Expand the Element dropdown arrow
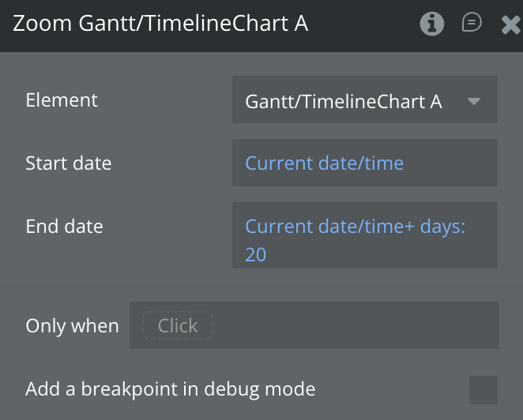This screenshot has width=523, height=420. (x=474, y=101)
